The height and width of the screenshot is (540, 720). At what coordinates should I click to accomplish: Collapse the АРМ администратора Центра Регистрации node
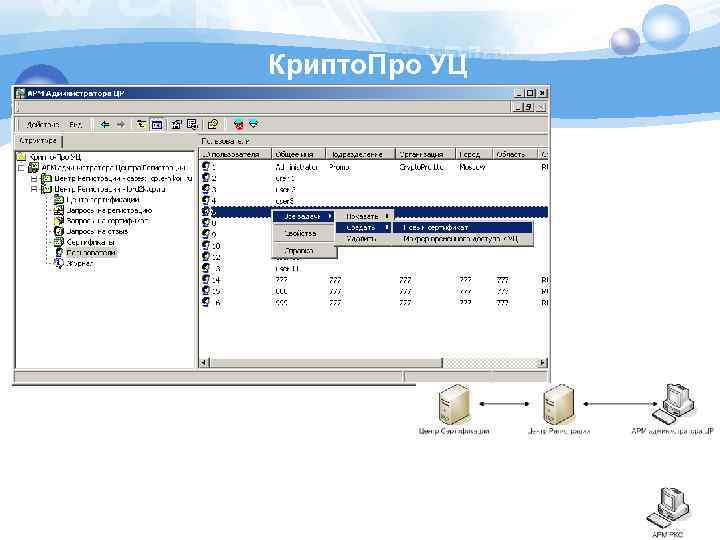point(21,168)
